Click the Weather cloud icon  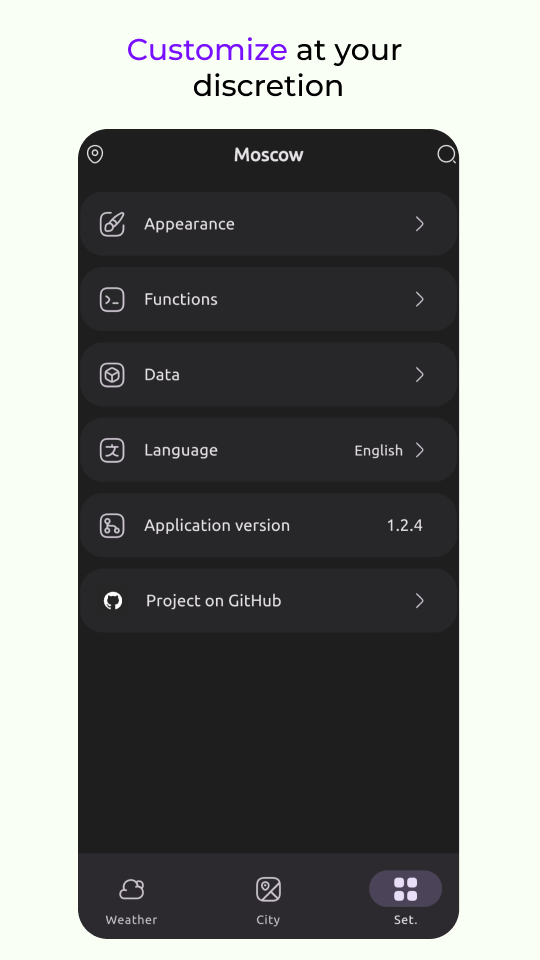(x=132, y=889)
